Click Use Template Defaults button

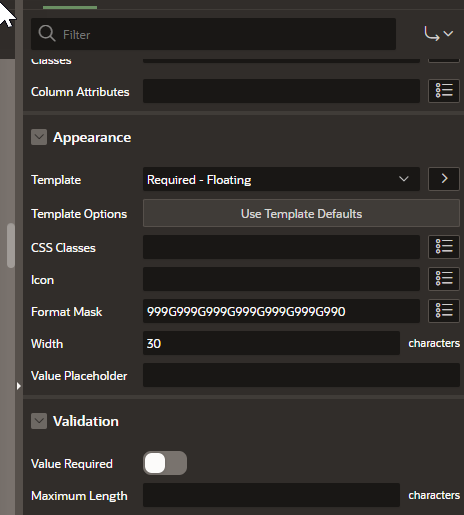click(x=301, y=213)
